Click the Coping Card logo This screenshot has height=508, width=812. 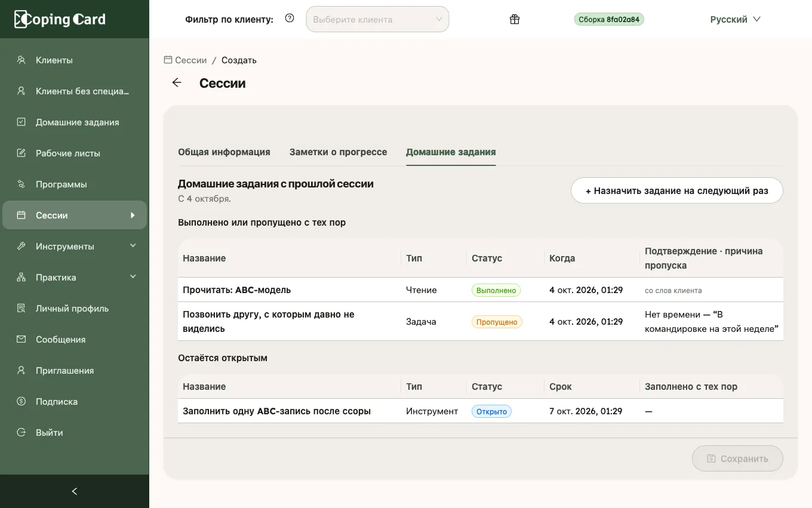(60, 19)
